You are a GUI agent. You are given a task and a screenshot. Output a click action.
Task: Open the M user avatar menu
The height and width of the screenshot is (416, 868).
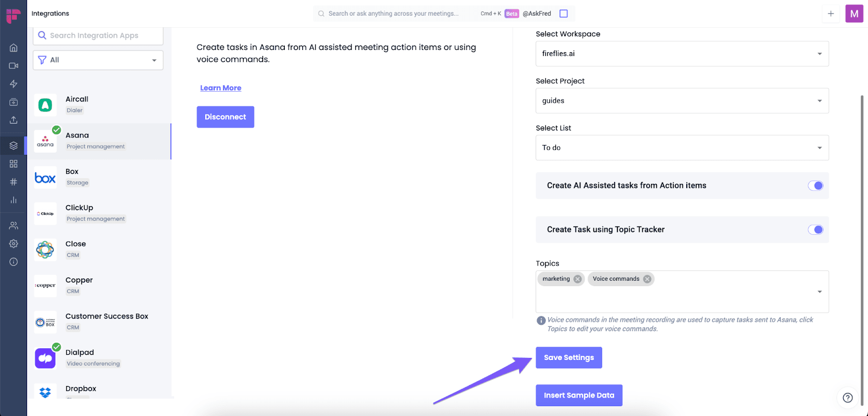pos(854,14)
